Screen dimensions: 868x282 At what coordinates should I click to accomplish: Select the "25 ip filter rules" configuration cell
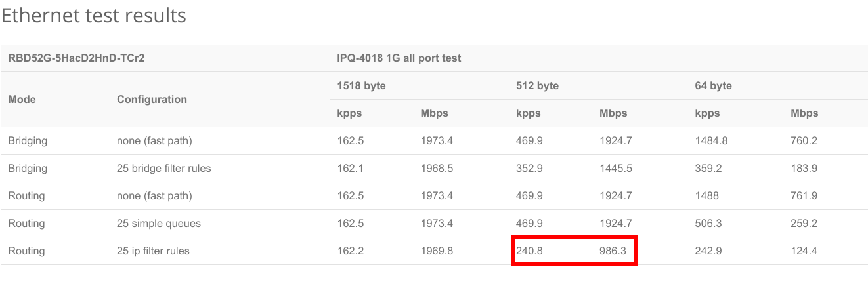coord(154,251)
